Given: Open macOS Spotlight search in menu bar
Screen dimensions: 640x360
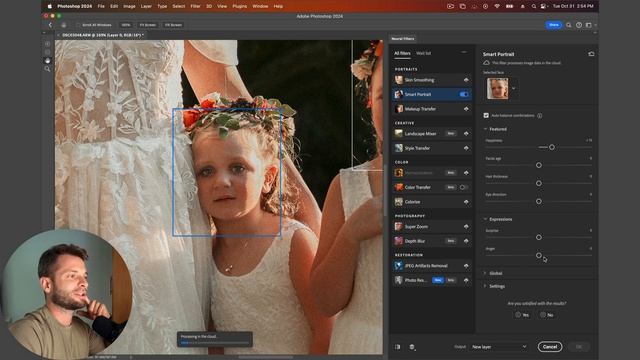Looking at the screenshot, I should pyautogui.click(x=533, y=6).
